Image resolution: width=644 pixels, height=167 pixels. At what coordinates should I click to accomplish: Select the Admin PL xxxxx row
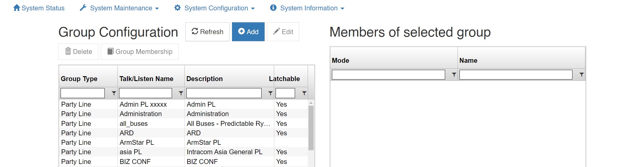point(183,104)
